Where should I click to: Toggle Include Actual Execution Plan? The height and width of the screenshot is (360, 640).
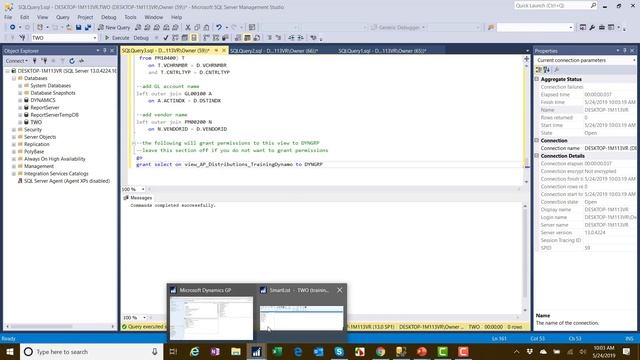pos(206,38)
